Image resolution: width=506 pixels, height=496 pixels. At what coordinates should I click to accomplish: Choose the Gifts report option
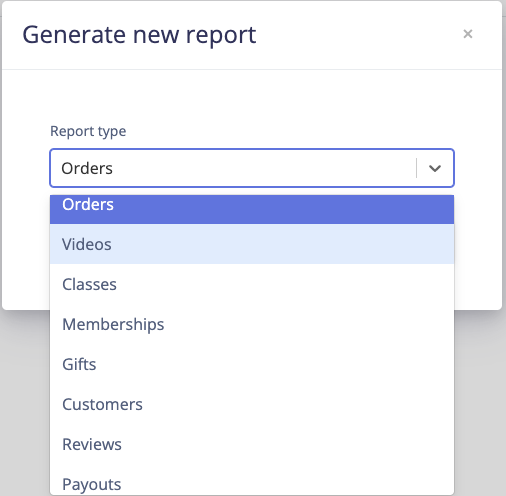coord(252,364)
